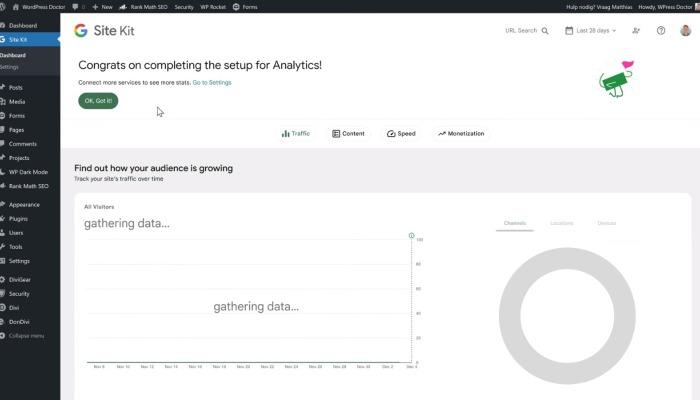700x400 pixels.
Task: Open the Site Kit help icon
Action: 661,31
